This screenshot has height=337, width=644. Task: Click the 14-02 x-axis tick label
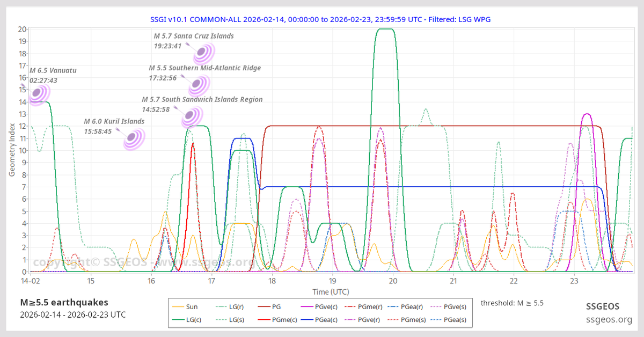tap(30, 281)
